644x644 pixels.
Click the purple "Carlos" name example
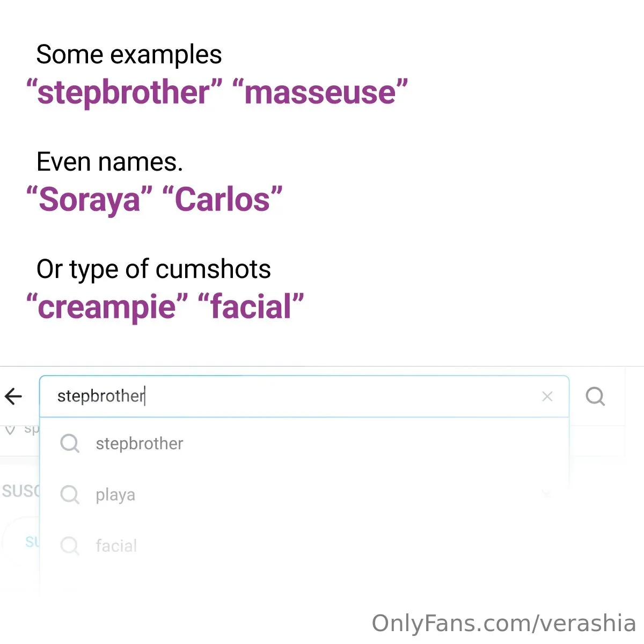(222, 200)
